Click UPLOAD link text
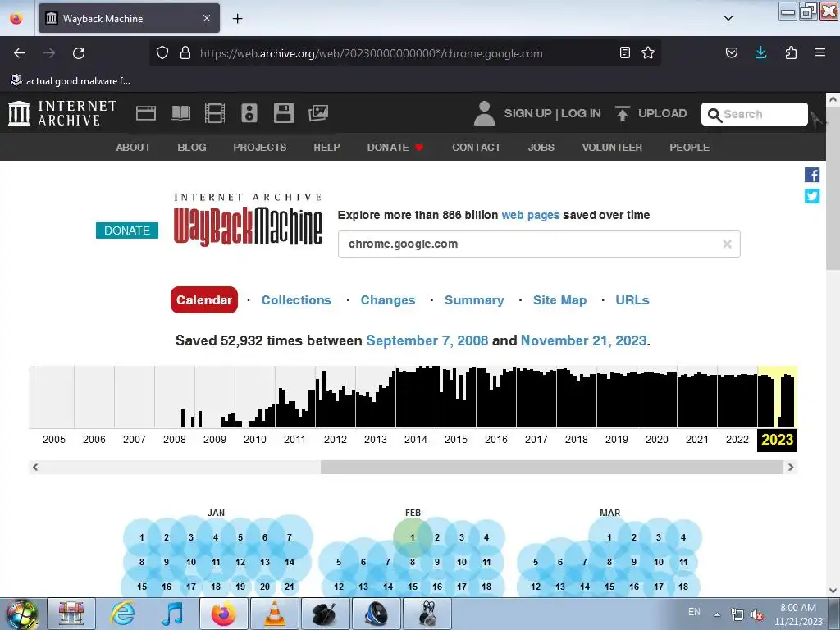Screen dimensions: 840x630 662,113
